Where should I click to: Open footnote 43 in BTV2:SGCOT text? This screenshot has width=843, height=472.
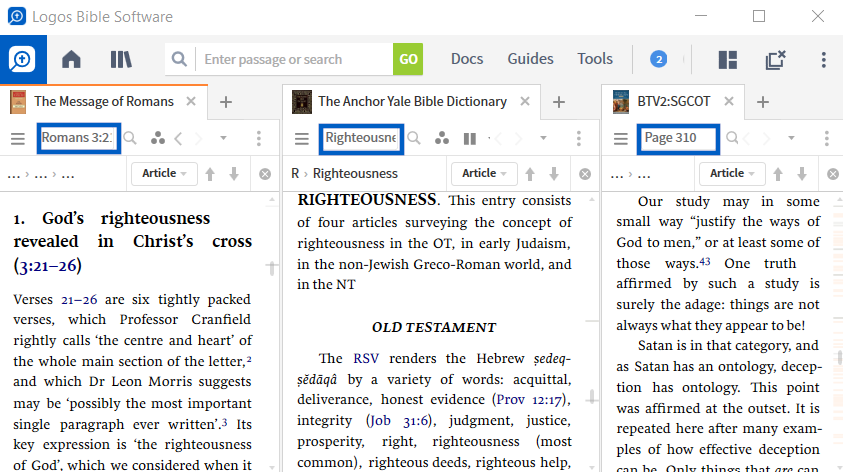point(705,262)
